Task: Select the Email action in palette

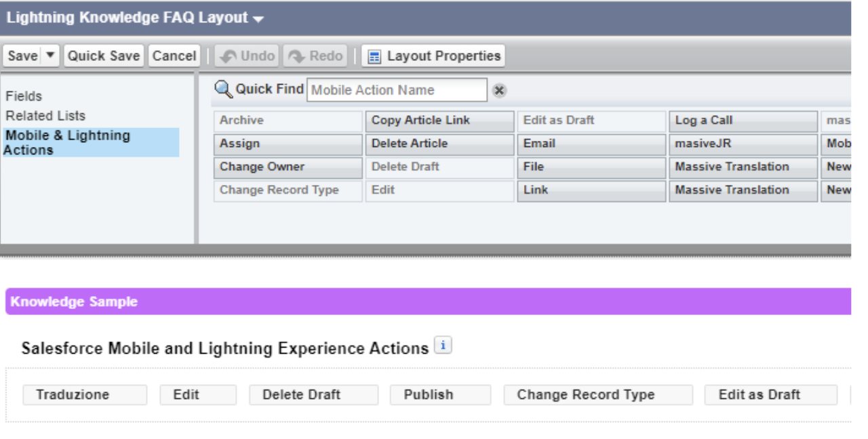Action: (592, 144)
